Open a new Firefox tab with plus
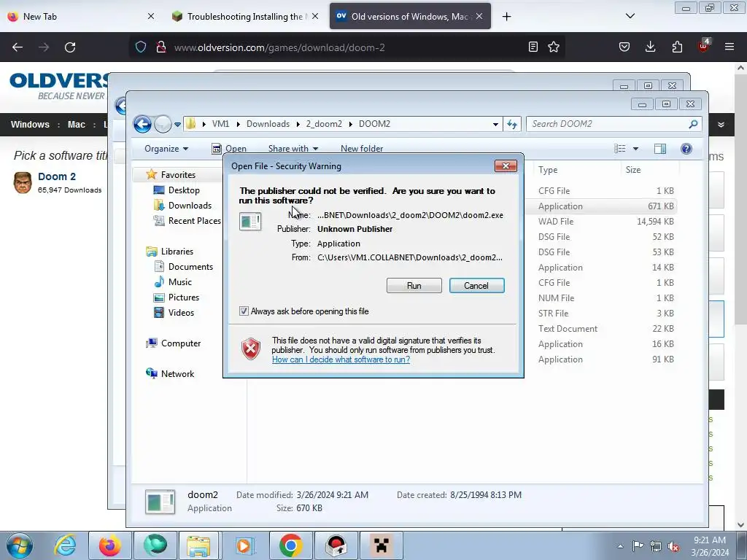747x560 pixels. click(506, 17)
